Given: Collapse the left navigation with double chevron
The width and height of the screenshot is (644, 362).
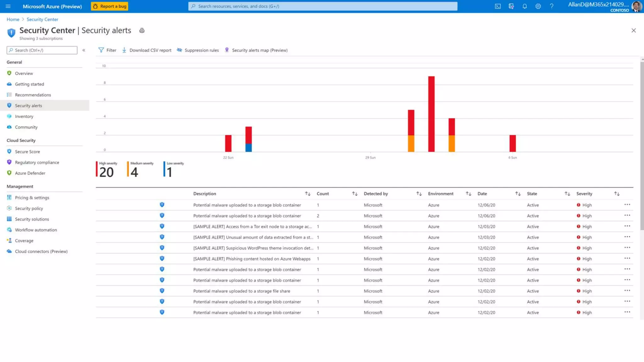Looking at the screenshot, I should click(x=84, y=50).
